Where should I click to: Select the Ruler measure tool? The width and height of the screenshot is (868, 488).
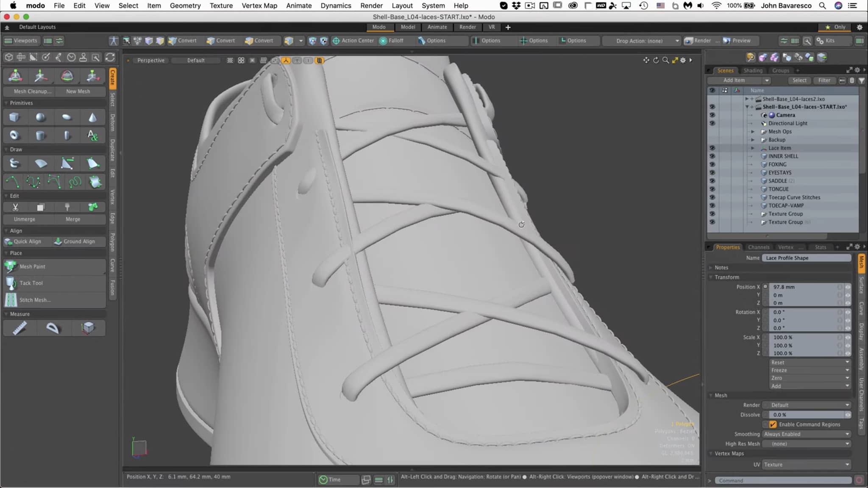(x=19, y=328)
